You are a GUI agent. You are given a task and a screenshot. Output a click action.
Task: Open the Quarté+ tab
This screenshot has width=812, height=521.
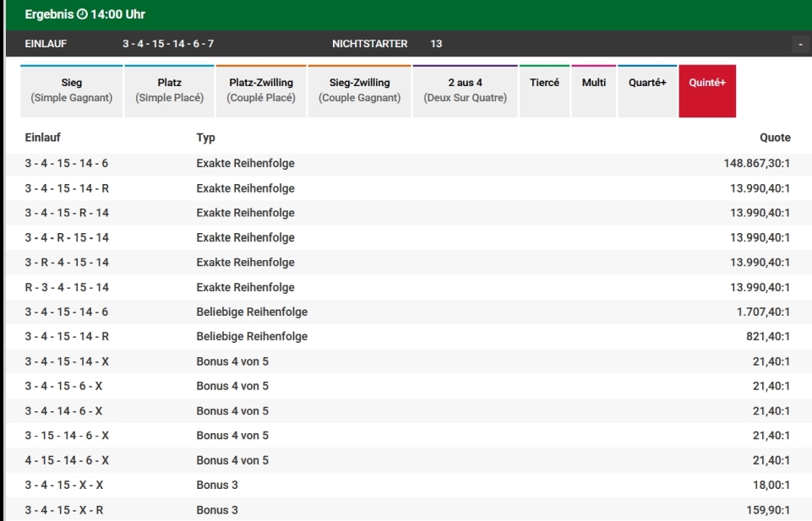647,91
